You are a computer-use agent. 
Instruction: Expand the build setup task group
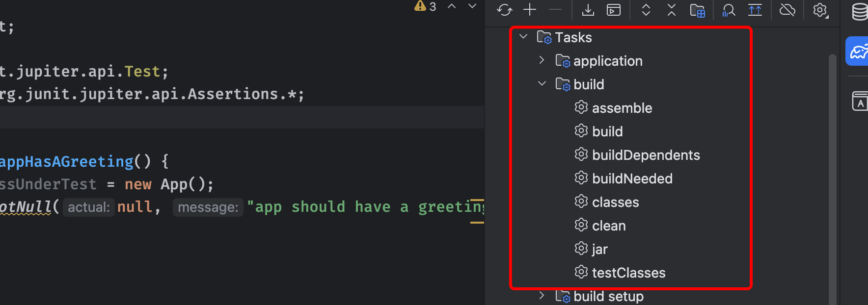click(542, 296)
